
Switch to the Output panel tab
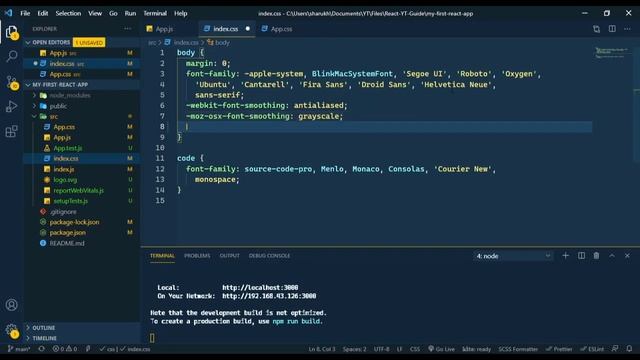pos(229,256)
